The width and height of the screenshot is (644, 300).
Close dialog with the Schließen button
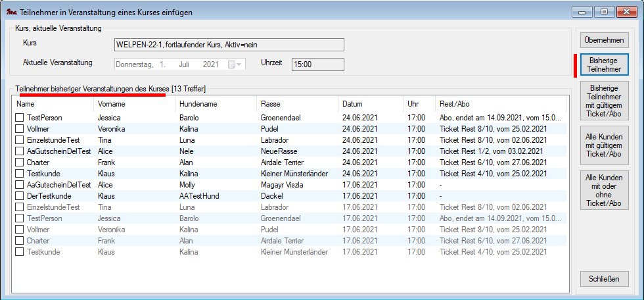click(x=604, y=279)
